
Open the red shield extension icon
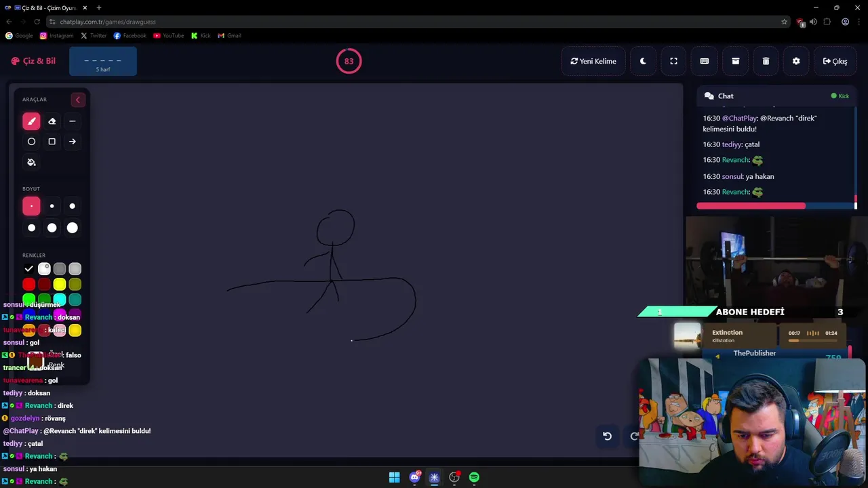click(801, 22)
